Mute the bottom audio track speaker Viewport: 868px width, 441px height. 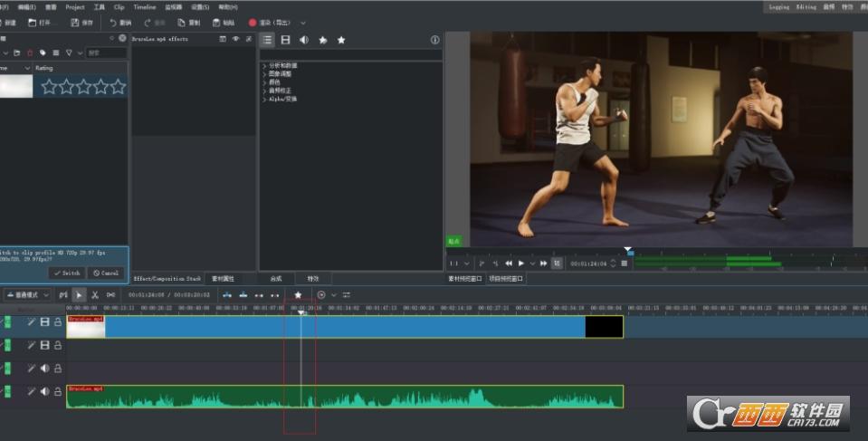click(x=45, y=392)
